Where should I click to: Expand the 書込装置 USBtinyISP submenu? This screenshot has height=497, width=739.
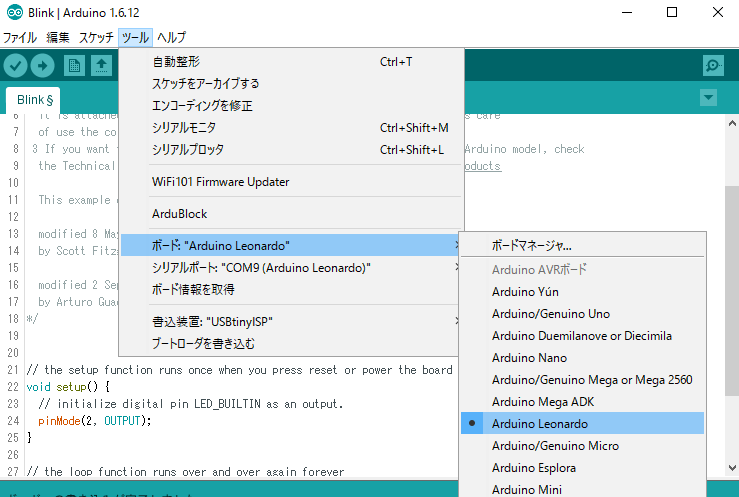pos(290,322)
